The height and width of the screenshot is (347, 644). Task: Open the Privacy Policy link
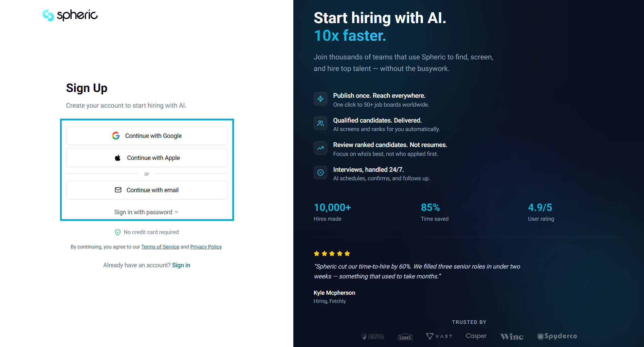point(206,247)
